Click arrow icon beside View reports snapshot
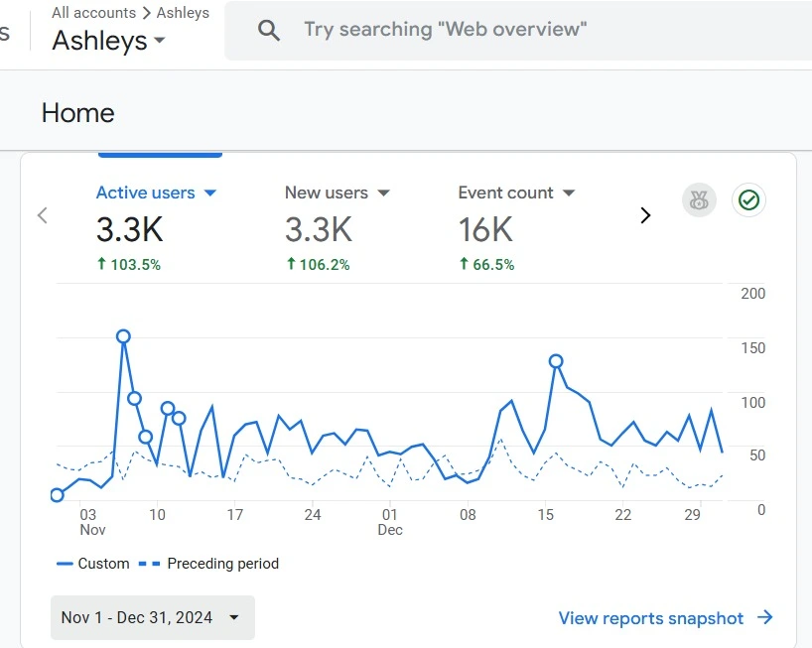The height and width of the screenshot is (648, 812). [764, 617]
